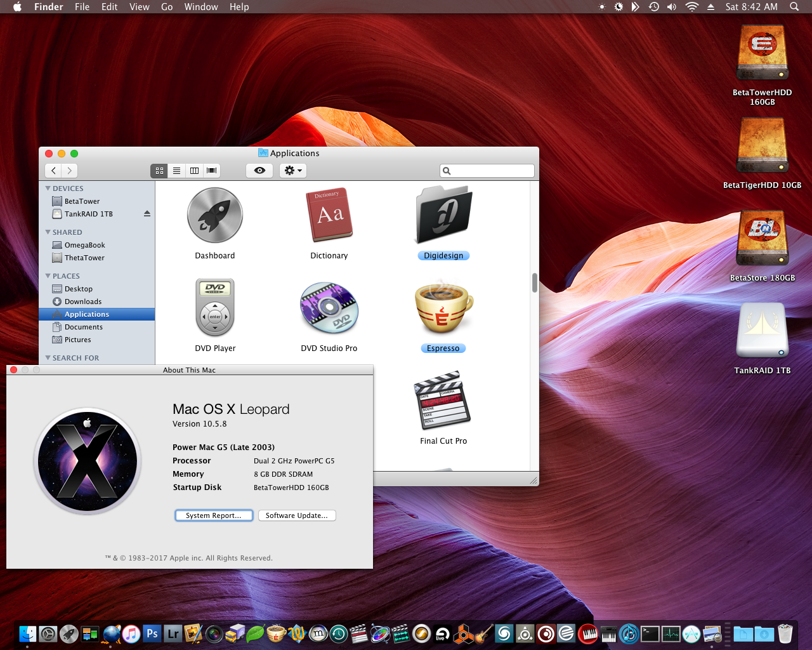Open Photoshop from the Dock
Image resolution: width=812 pixels, height=650 pixels.
coord(152,633)
